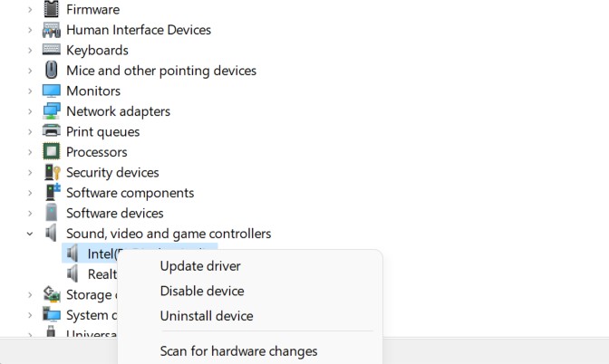609x364 pixels.
Task: Expand the Monitors tree node
Action: click(x=30, y=91)
